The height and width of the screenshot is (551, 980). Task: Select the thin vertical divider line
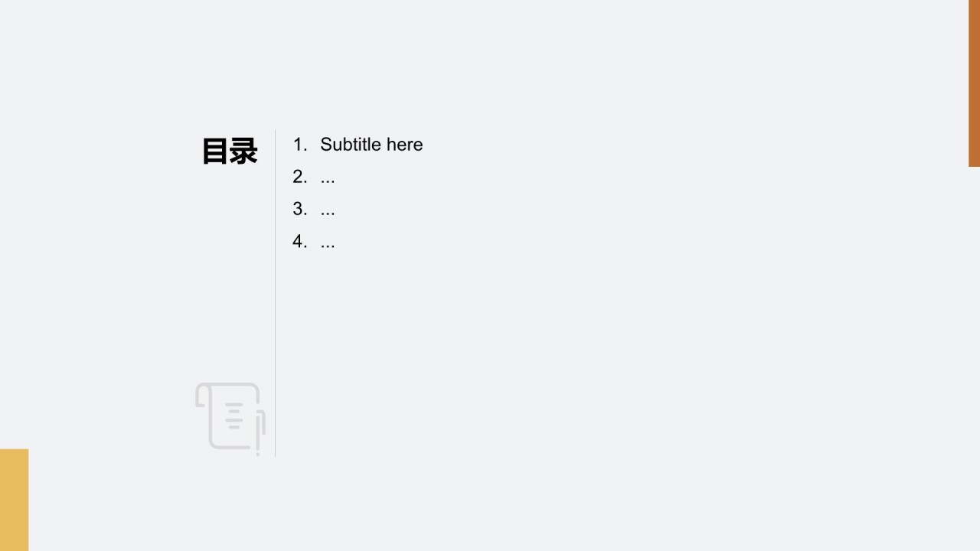[275, 293]
